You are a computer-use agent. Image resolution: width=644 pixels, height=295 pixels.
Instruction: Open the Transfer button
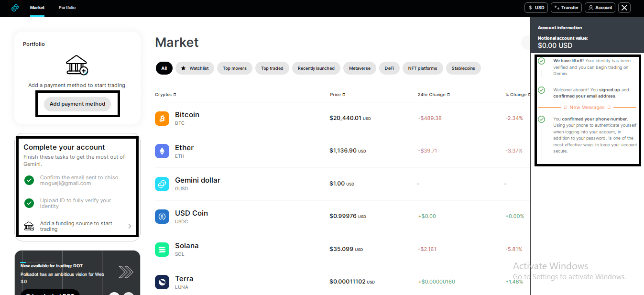(566, 8)
